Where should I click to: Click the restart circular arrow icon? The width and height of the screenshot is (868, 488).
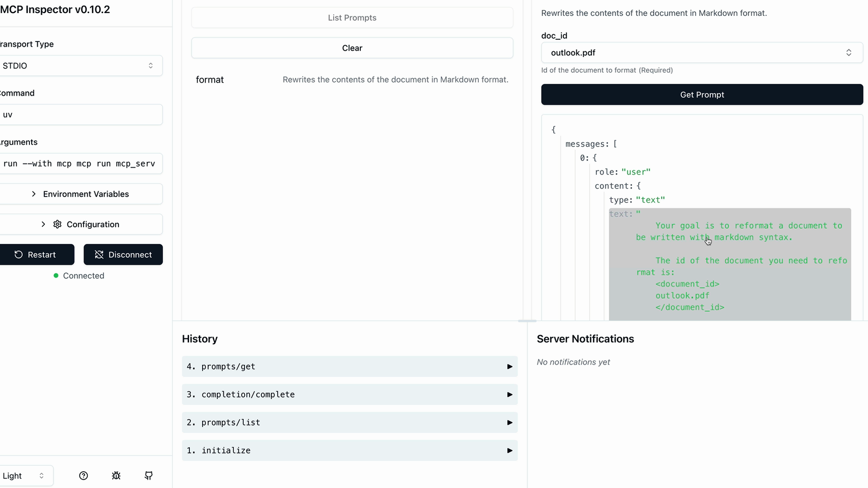click(19, 254)
